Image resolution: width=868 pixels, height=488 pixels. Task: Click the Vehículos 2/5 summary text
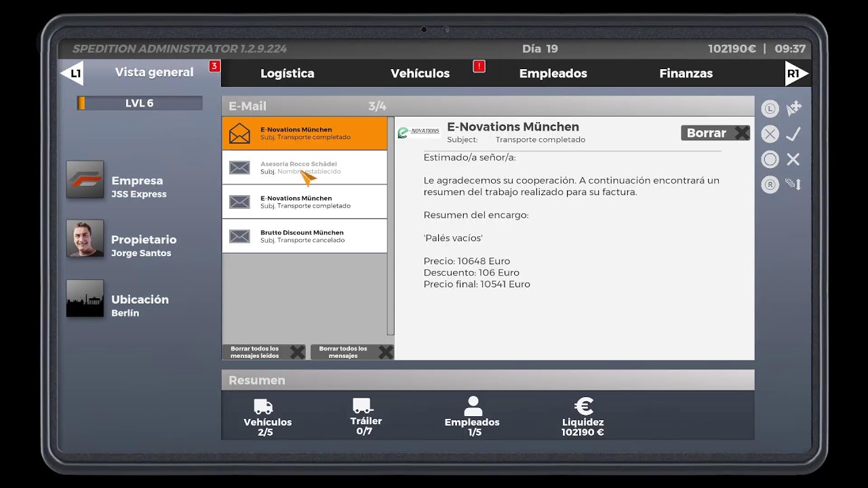[267, 427]
